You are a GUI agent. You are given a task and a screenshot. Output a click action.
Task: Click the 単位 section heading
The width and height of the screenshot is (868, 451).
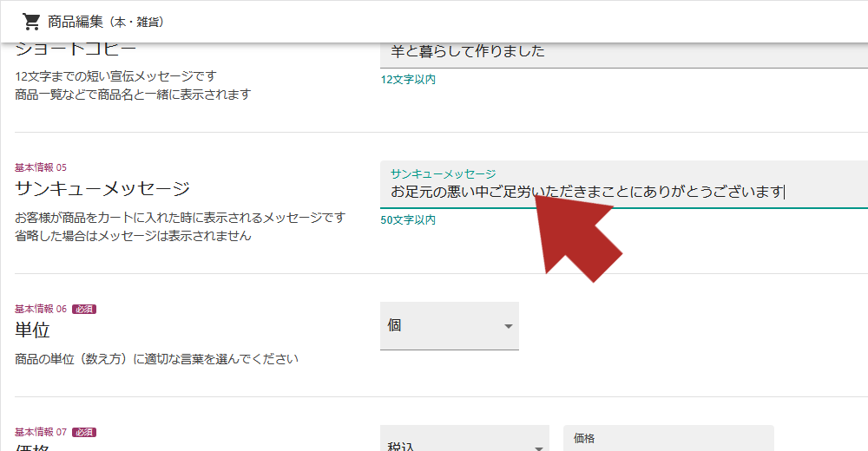[x=32, y=330]
